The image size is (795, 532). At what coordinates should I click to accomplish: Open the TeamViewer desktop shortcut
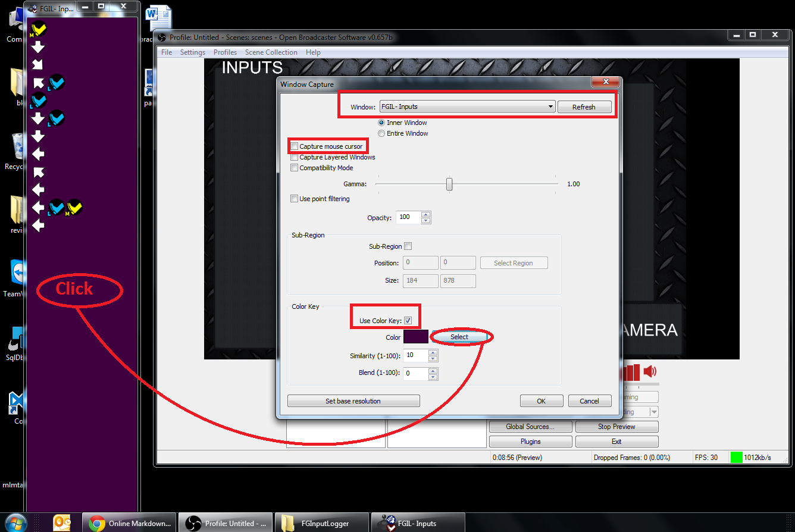point(17,273)
